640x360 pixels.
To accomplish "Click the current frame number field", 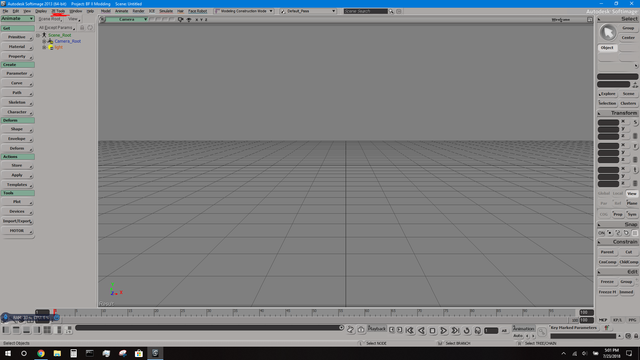I will (x=491, y=331).
